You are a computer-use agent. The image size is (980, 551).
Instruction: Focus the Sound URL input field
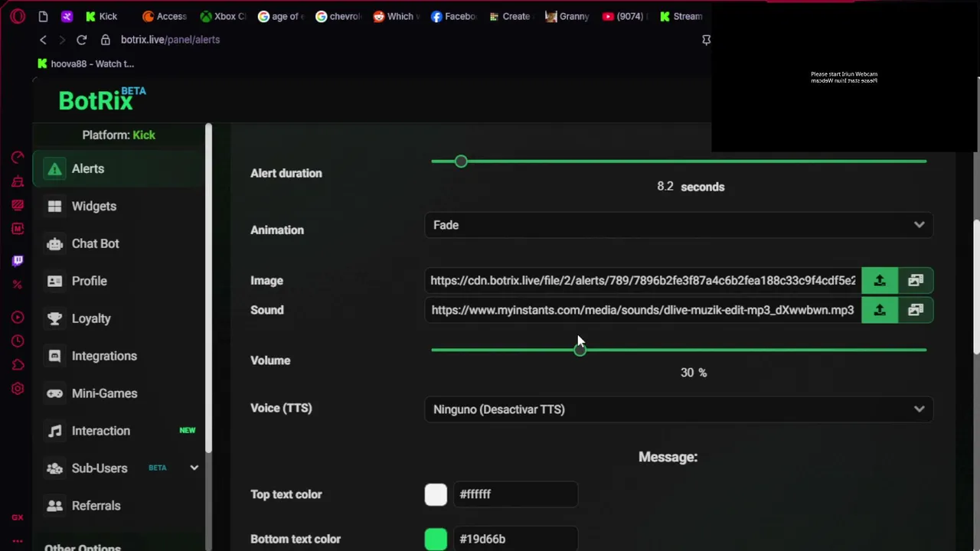pos(643,310)
